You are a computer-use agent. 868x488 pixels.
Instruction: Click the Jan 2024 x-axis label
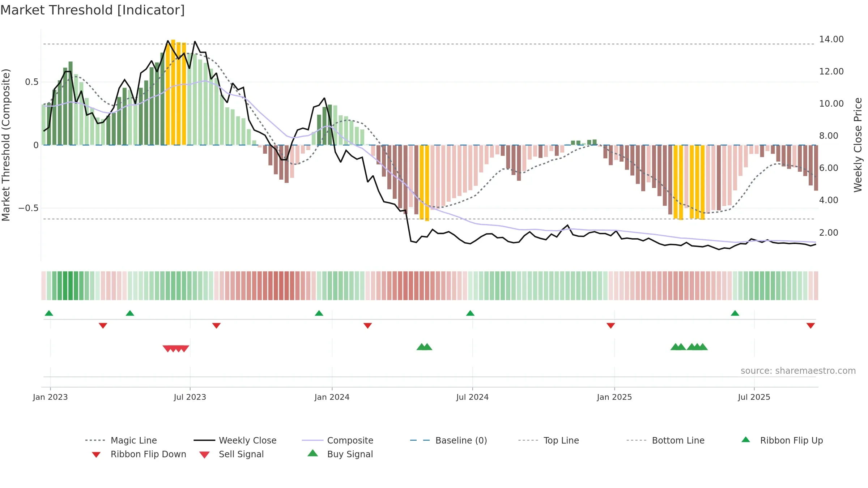click(x=332, y=397)
